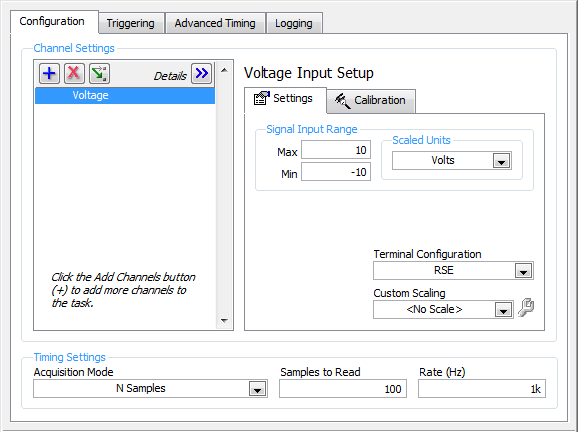This screenshot has height=432, width=578.
Task: Open the Terminal Configuration RSE dropdown
Action: [523, 271]
